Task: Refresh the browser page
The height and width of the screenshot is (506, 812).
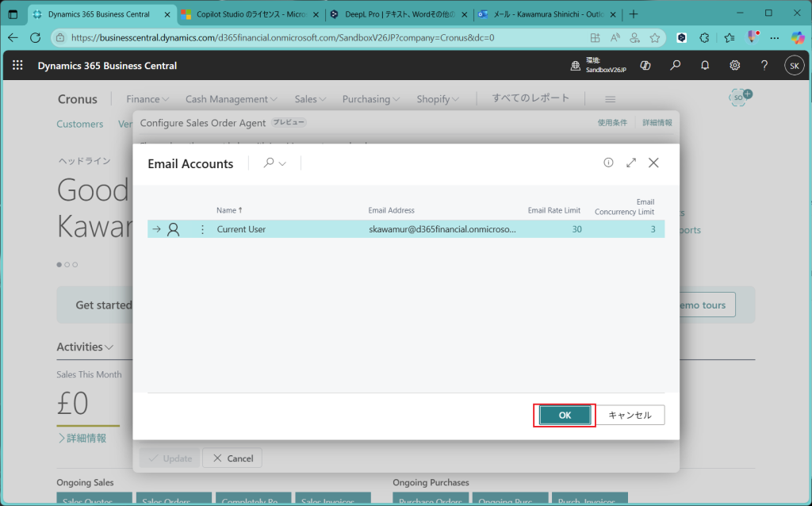Action: (35, 37)
